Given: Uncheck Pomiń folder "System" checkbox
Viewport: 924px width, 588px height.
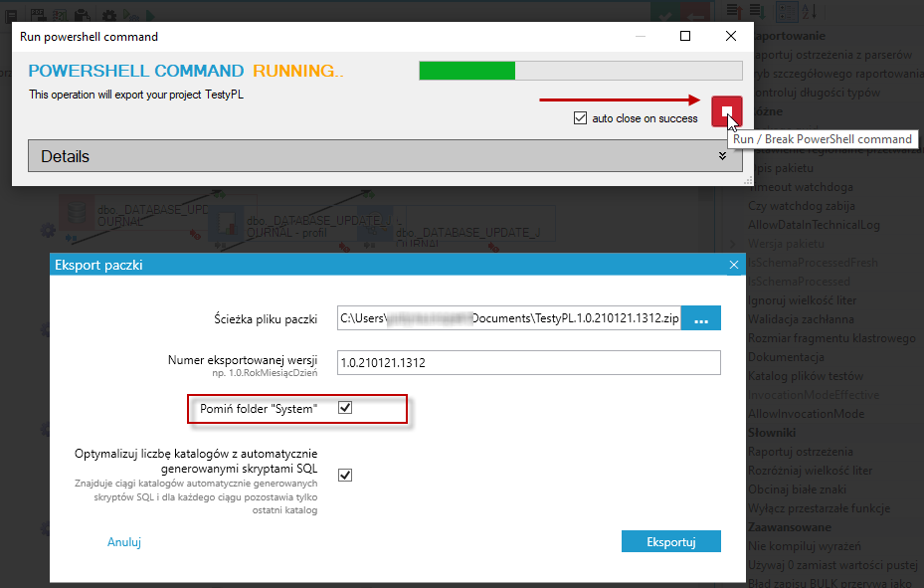Looking at the screenshot, I should coord(345,408).
